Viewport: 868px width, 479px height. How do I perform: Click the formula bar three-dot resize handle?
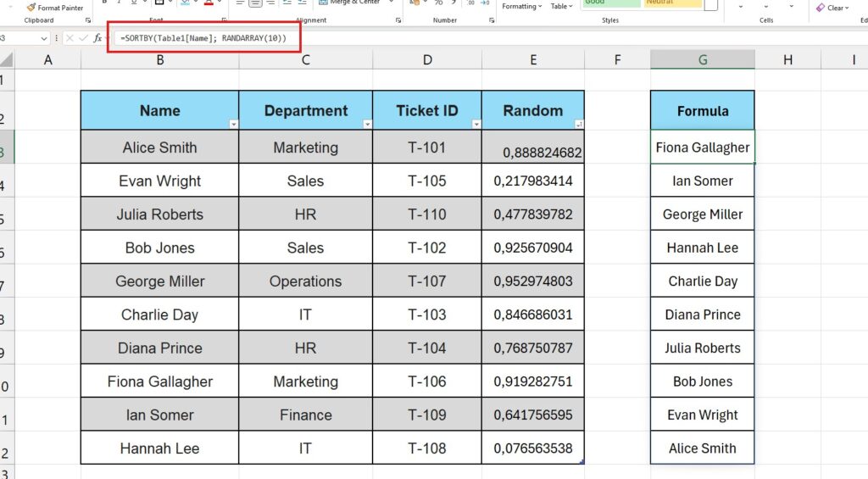(57, 38)
